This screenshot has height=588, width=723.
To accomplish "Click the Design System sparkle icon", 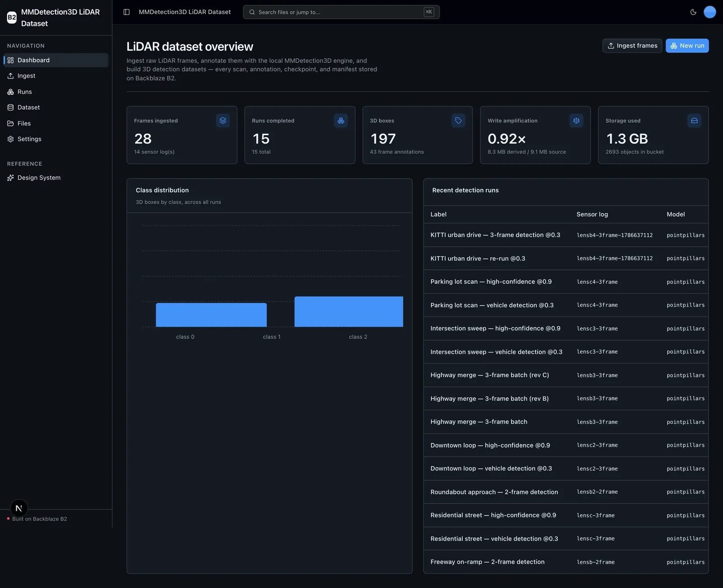I will pos(10,178).
